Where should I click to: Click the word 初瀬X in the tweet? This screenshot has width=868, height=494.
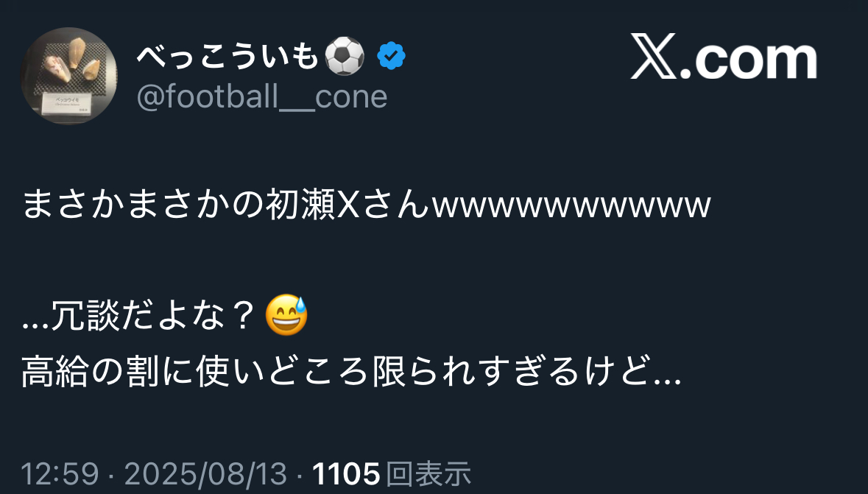point(314,205)
